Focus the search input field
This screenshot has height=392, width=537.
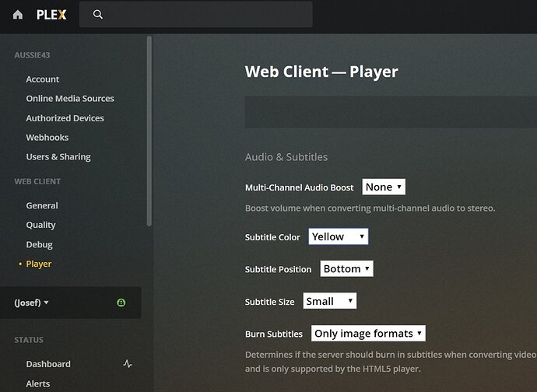click(196, 14)
